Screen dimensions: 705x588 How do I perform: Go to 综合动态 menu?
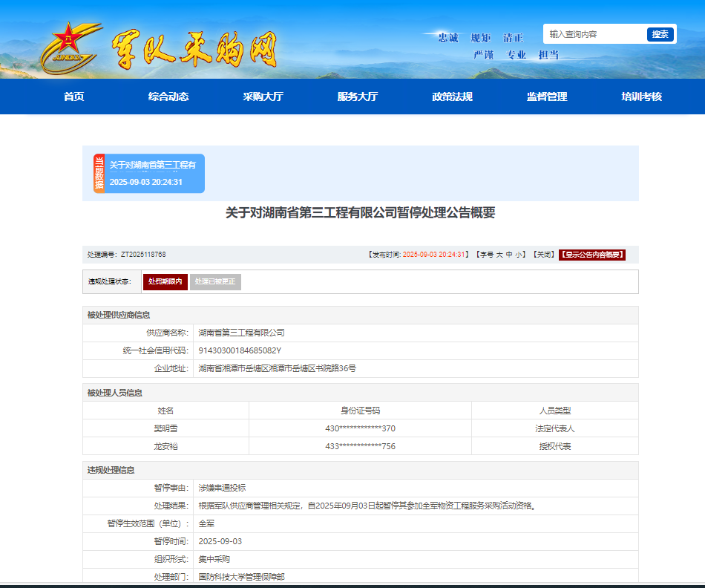click(168, 97)
